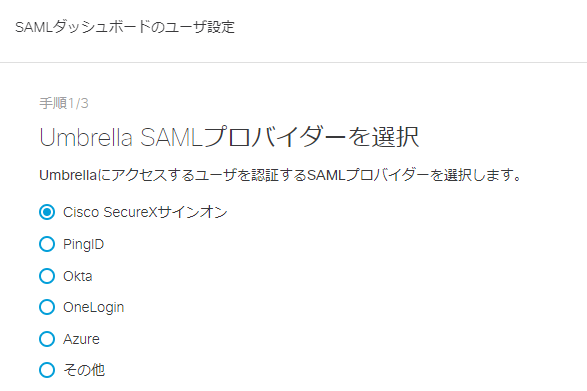Click the Umbrella SAMLプロバイダーを選択 heading
The image size is (587, 391).
[x=229, y=137]
